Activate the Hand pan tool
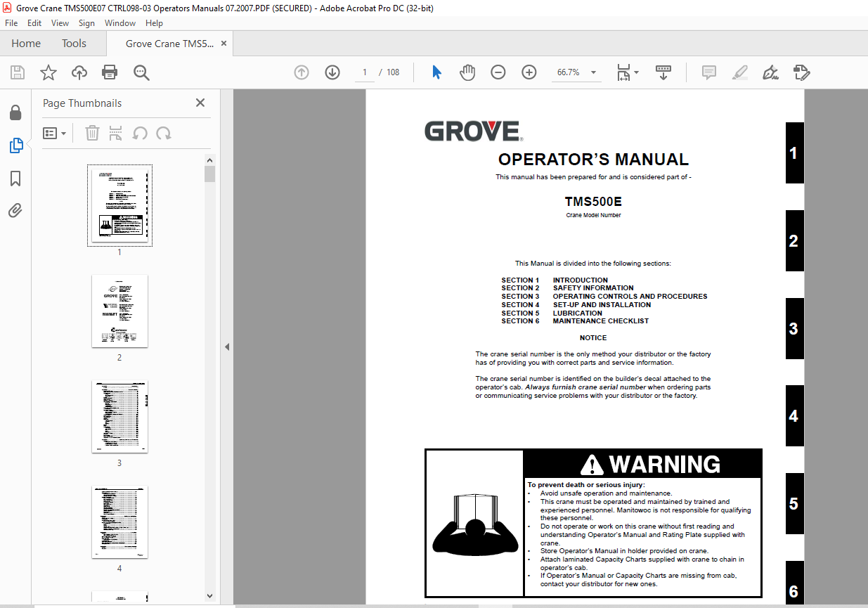The height and width of the screenshot is (608, 868). point(467,72)
